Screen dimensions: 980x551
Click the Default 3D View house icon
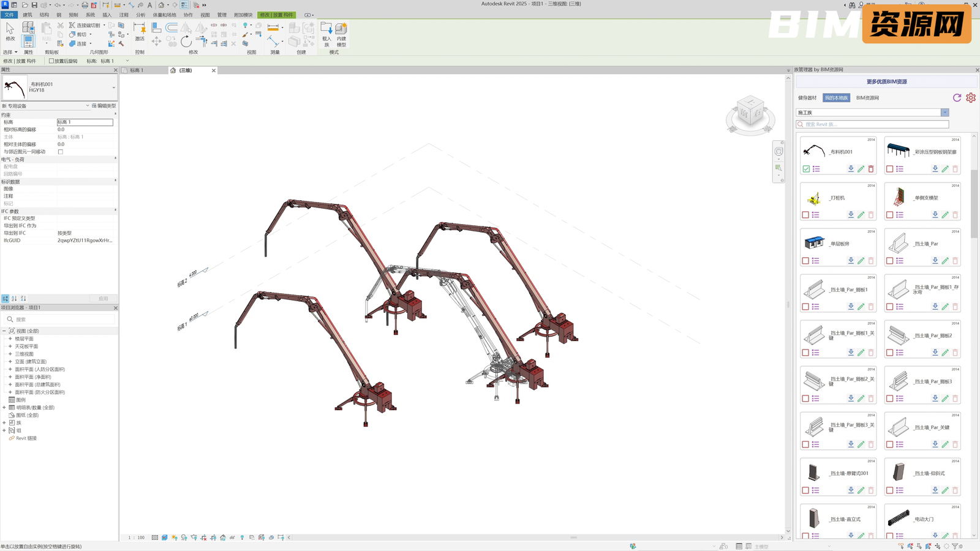click(161, 5)
